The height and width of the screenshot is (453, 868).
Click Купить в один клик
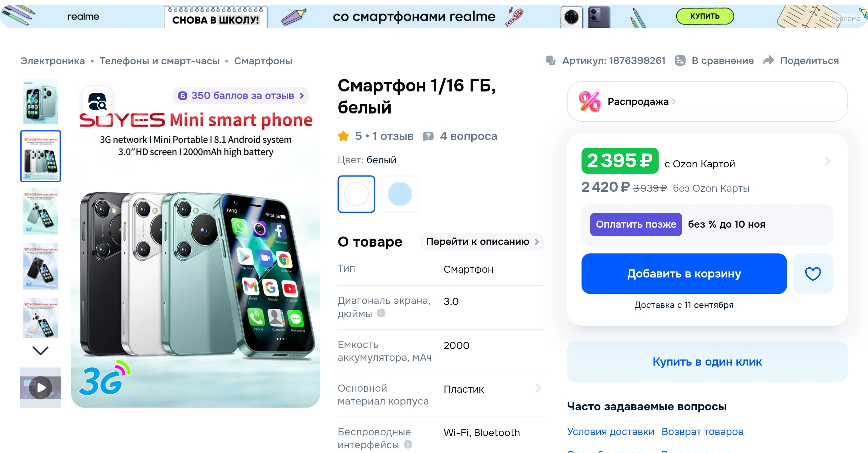(x=707, y=362)
